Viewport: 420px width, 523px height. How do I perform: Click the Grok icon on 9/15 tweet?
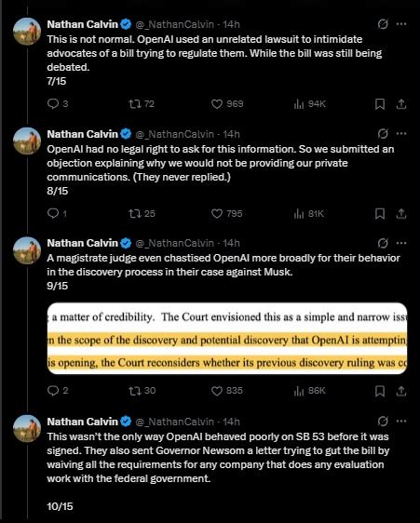tap(383, 243)
